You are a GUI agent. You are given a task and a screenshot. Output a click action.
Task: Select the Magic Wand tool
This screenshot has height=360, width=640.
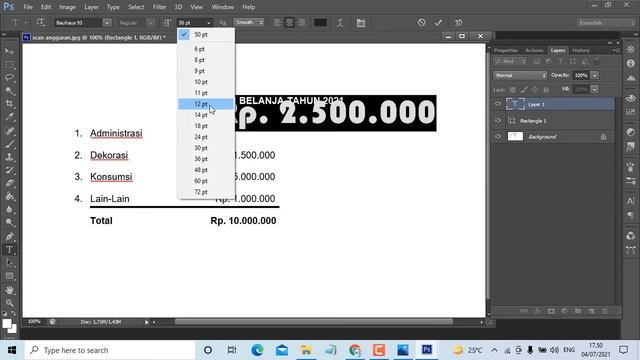point(9,91)
